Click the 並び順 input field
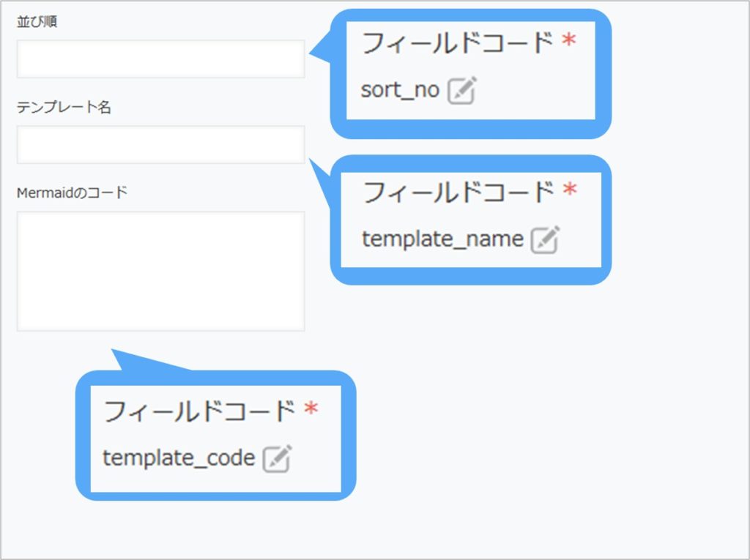The image size is (750, 560). [x=160, y=59]
